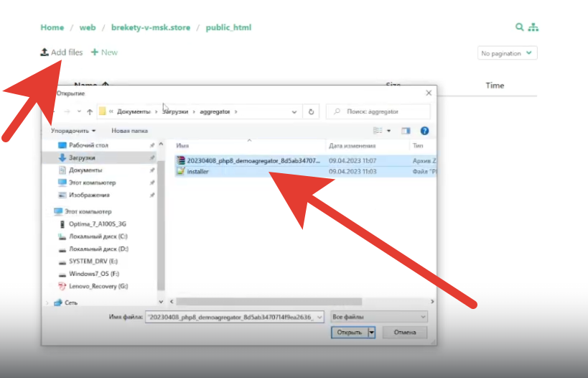The width and height of the screenshot is (588, 378).
Task: Open the view options icon dropdown
Action: (x=388, y=131)
